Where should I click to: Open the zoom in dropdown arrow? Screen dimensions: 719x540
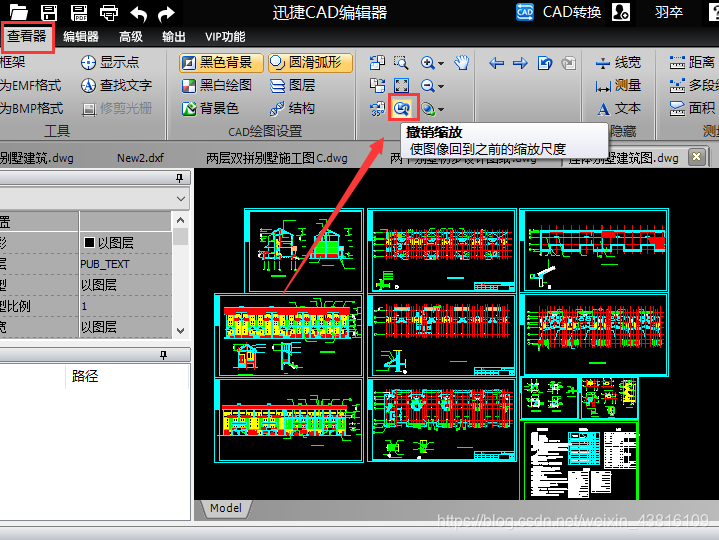[x=441, y=63]
